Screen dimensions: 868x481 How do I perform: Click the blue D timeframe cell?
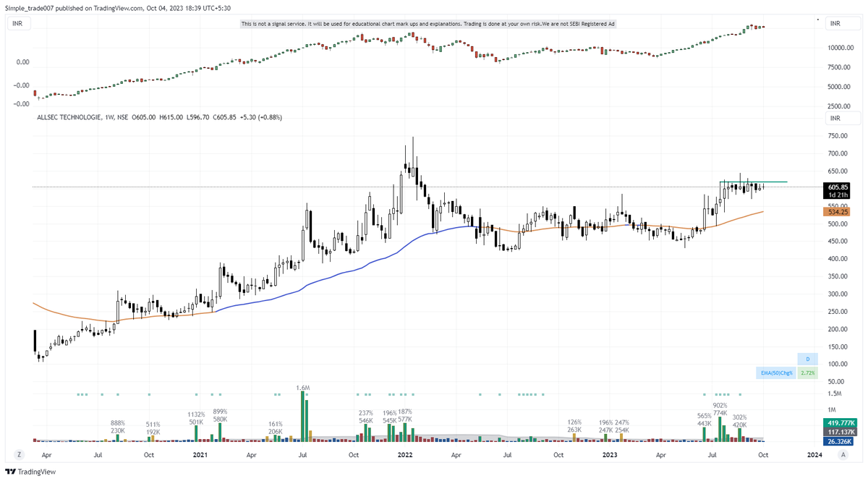(808, 359)
